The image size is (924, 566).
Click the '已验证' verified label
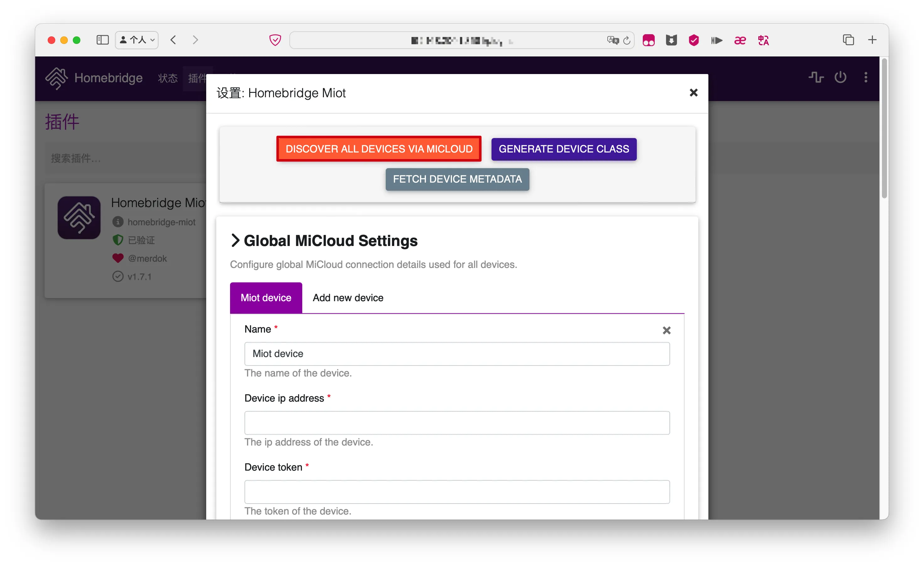pyautogui.click(x=141, y=240)
